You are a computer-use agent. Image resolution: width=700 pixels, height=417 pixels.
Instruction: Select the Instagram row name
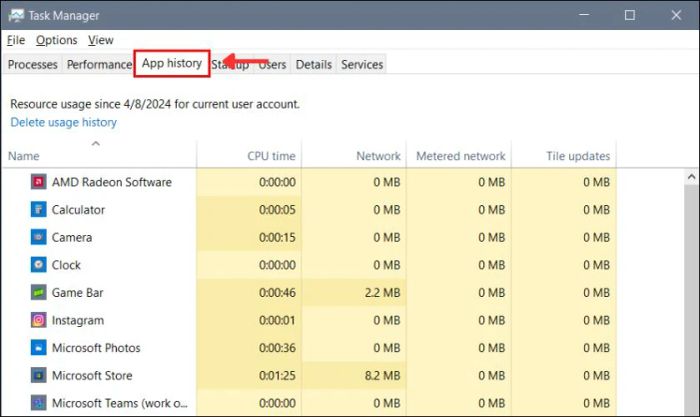tap(78, 321)
